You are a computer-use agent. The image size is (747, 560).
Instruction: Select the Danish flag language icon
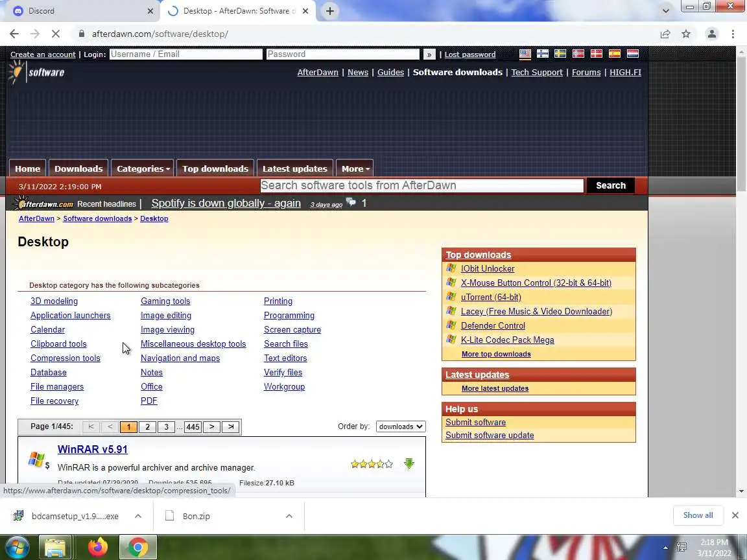(597, 54)
